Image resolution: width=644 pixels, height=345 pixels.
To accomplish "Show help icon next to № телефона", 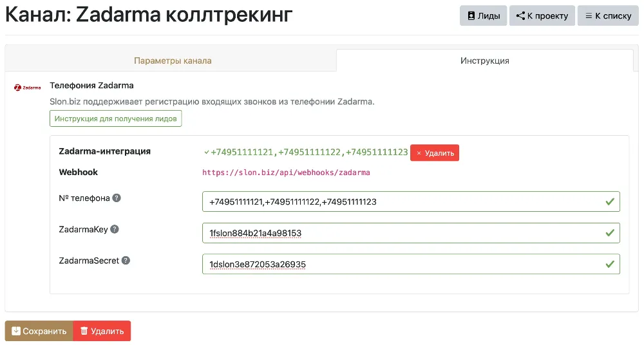I will point(117,198).
